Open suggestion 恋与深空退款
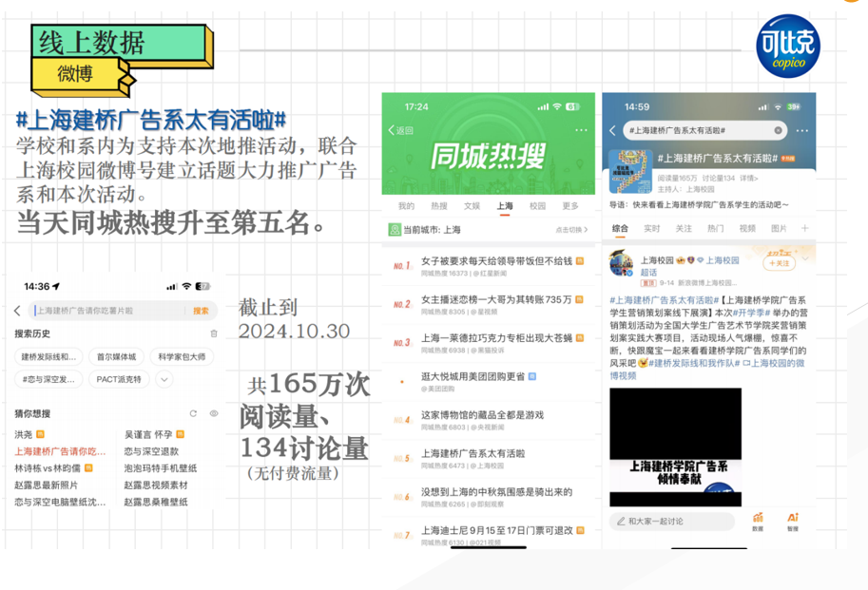 point(151,451)
